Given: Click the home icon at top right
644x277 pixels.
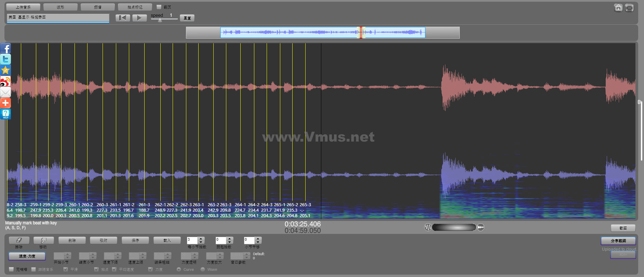Looking at the screenshot, I should [618, 8].
